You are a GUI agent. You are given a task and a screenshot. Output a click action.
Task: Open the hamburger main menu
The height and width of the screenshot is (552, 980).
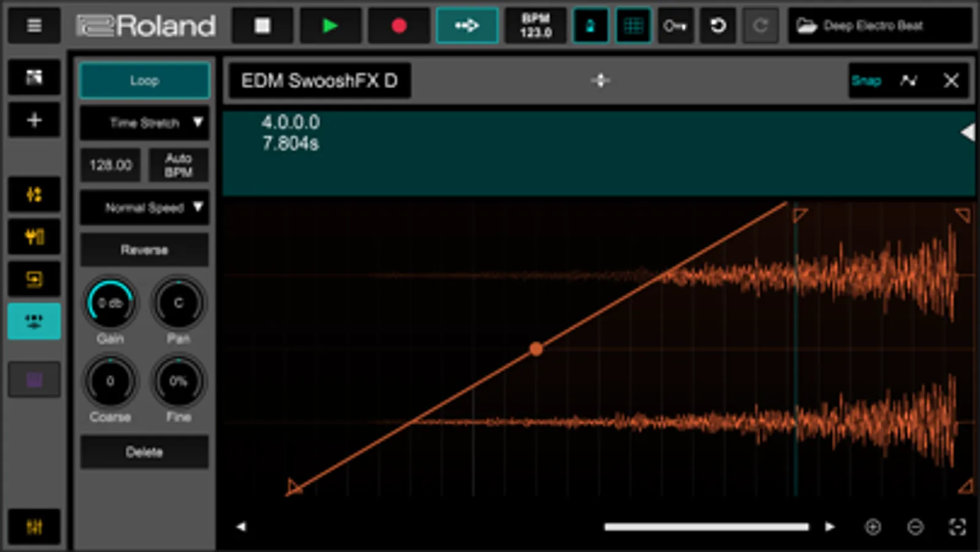point(34,26)
